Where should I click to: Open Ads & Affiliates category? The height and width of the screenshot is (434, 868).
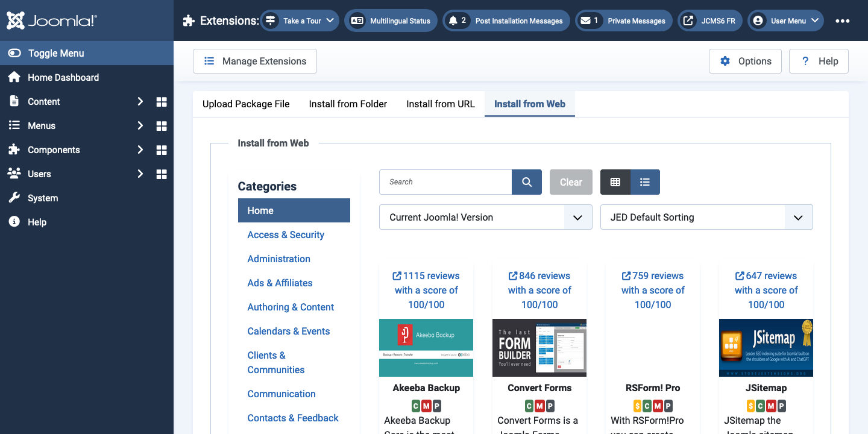[280, 283]
